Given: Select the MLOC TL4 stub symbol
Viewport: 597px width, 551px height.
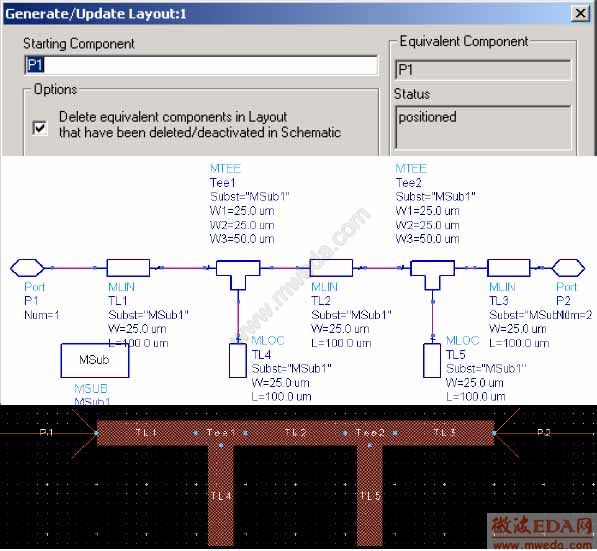Looking at the screenshot, I should (x=238, y=360).
